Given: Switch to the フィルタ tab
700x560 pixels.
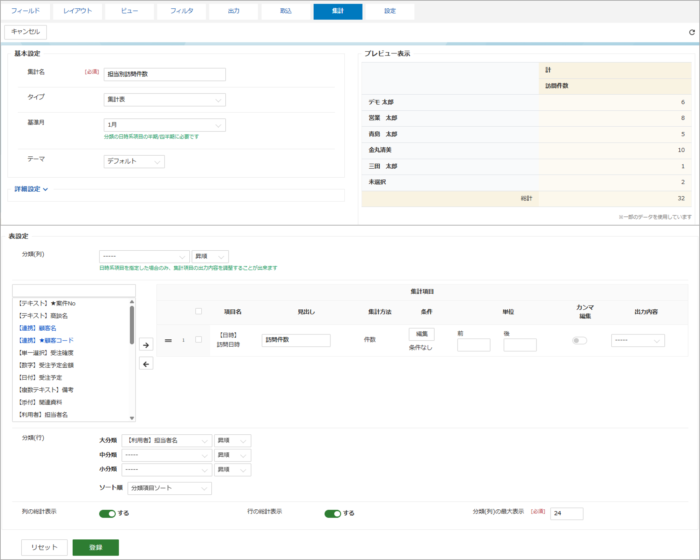Looking at the screenshot, I should [182, 11].
